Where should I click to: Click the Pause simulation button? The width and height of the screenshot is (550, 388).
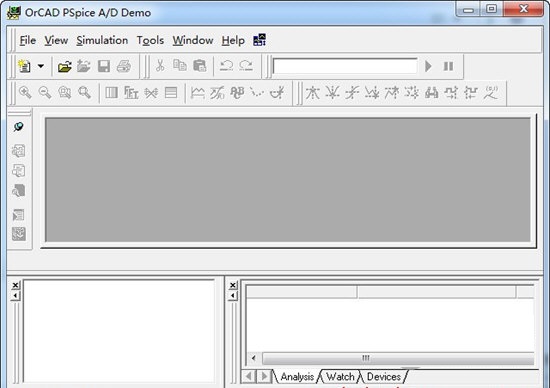coord(448,66)
